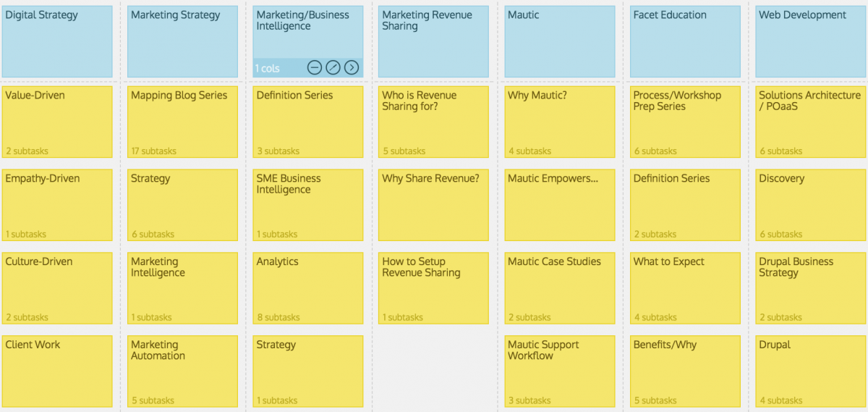Show 17 subtasks on Mapping Blog Series
Viewport: 868px width, 412px height.
point(153,151)
